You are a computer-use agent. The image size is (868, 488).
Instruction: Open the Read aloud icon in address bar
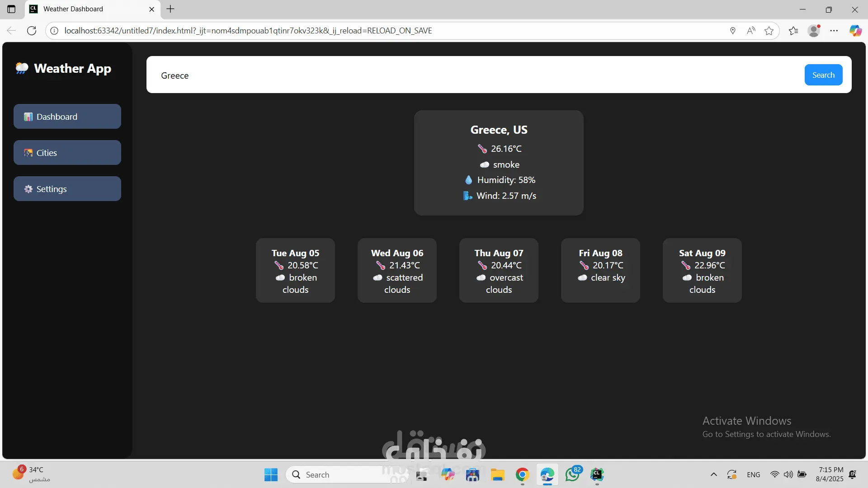[751, 31]
